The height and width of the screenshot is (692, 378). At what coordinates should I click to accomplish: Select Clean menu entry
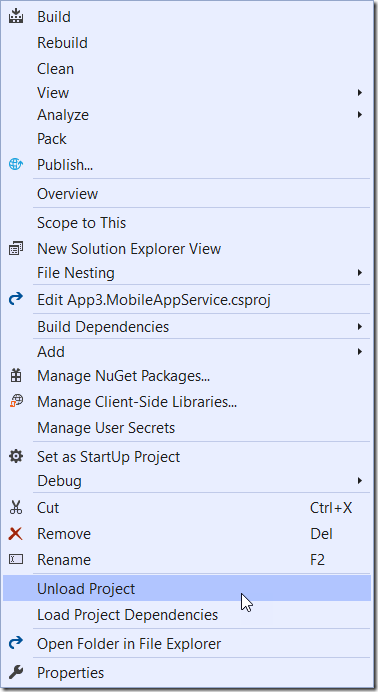(x=187, y=69)
